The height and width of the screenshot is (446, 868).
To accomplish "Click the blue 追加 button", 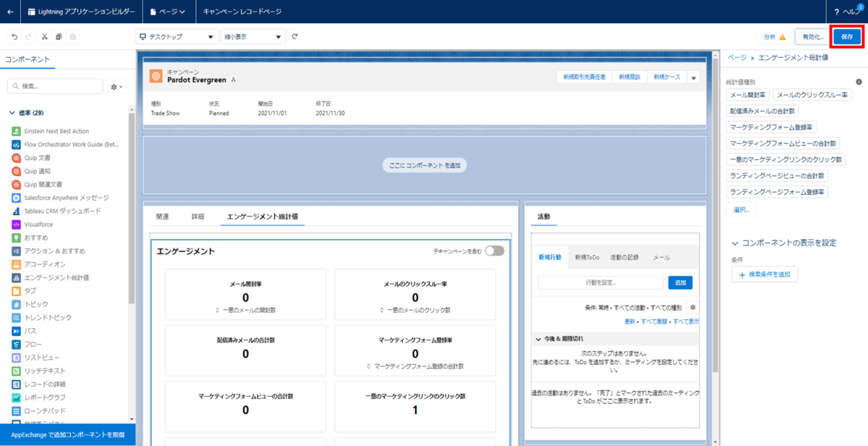I will coord(680,282).
